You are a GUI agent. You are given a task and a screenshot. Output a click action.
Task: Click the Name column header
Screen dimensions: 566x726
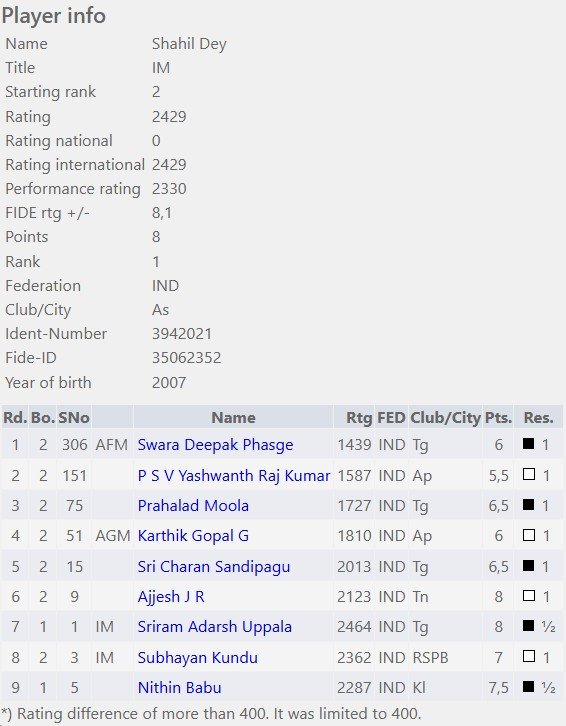233,418
